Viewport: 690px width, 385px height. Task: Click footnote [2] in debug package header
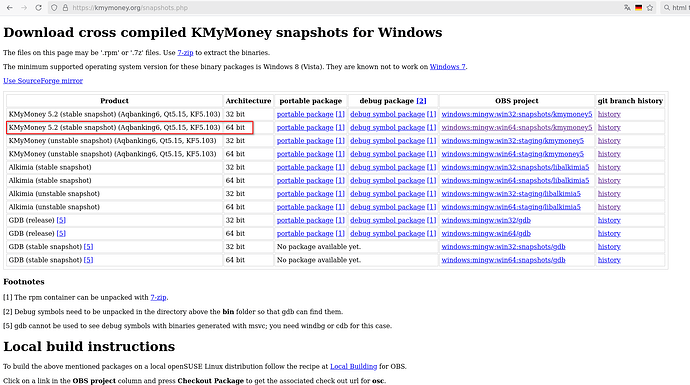pyautogui.click(x=421, y=101)
